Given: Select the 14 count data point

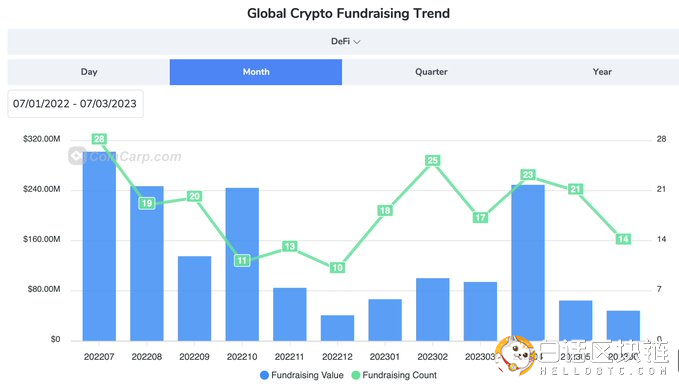Looking at the screenshot, I should pos(623,239).
